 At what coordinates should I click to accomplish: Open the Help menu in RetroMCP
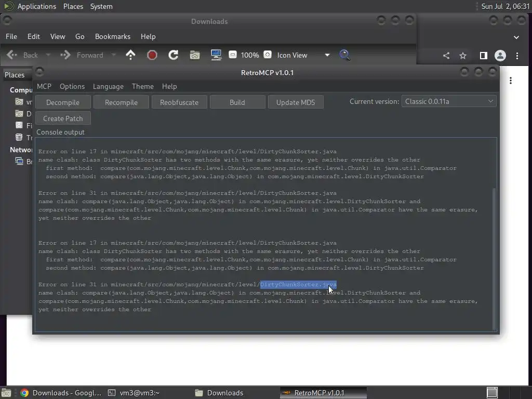tap(169, 86)
